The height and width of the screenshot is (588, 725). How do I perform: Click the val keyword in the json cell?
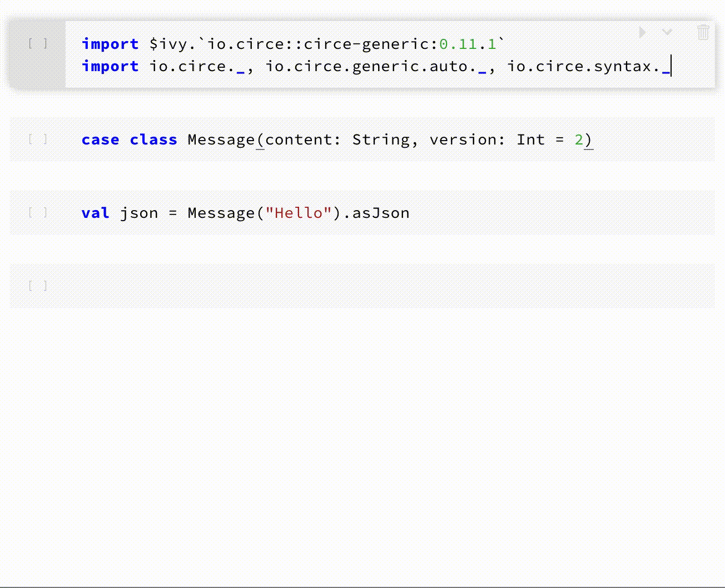(x=95, y=212)
